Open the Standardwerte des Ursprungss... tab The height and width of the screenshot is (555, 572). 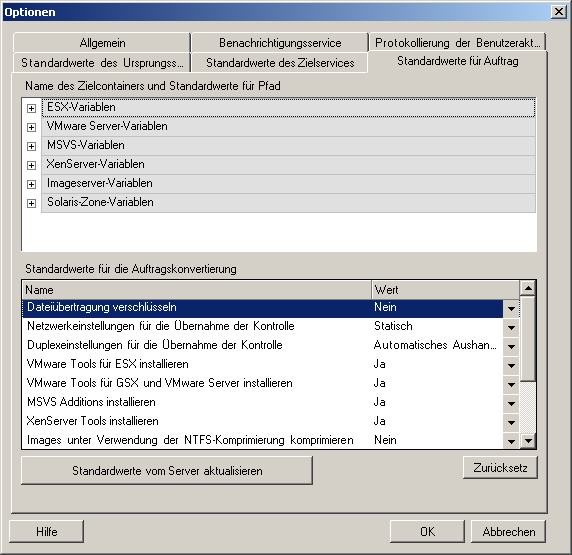pyautogui.click(x=102, y=63)
